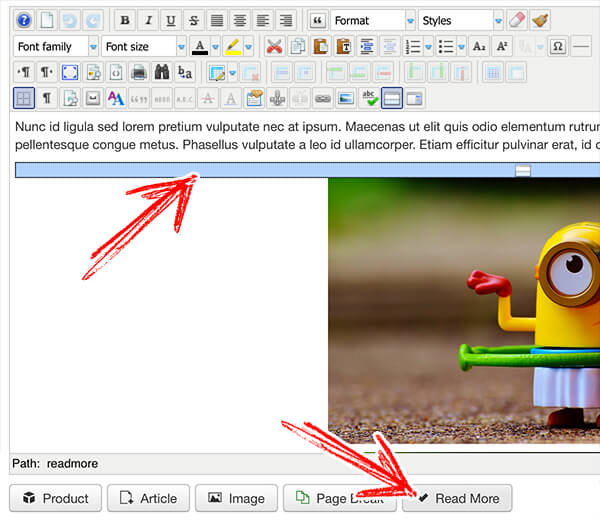Select the minion image in the editor
This screenshot has height=520, width=600.
tap(464, 310)
